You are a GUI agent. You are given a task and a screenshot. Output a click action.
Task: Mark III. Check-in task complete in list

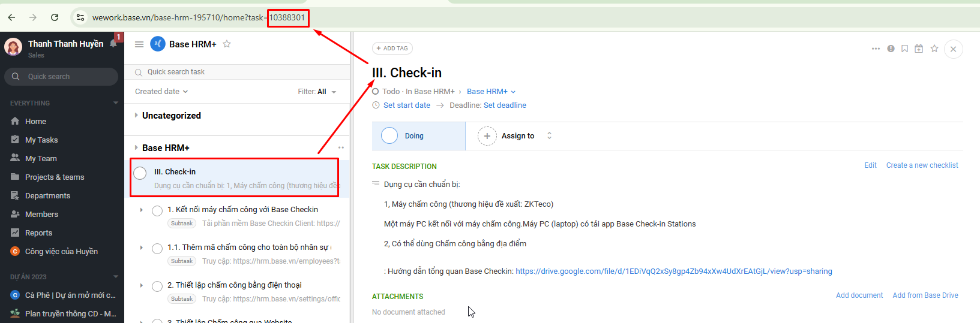click(140, 173)
